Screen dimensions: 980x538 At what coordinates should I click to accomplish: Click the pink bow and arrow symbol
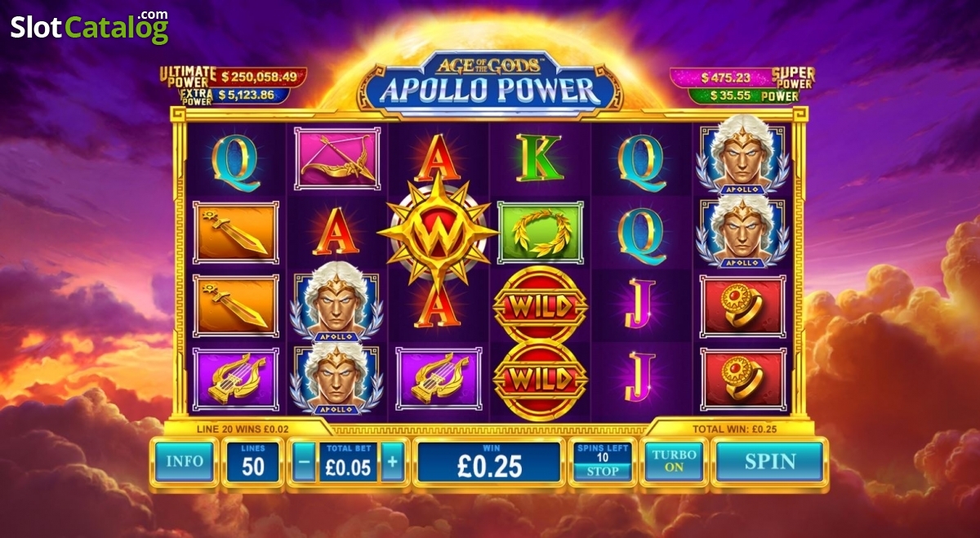click(x=336, y=159)
